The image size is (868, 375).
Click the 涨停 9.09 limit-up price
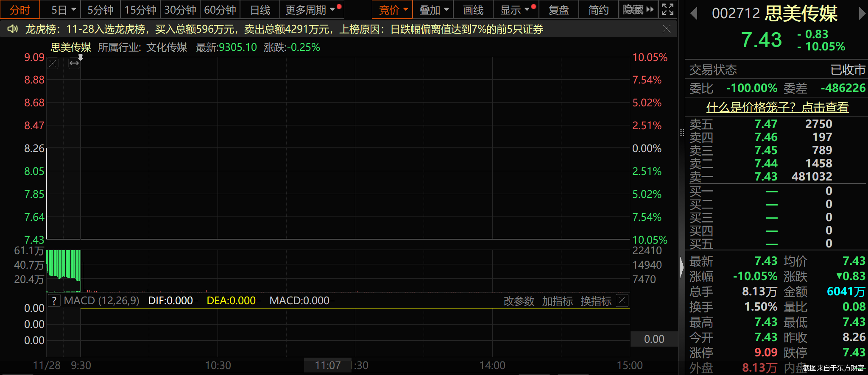766,353
